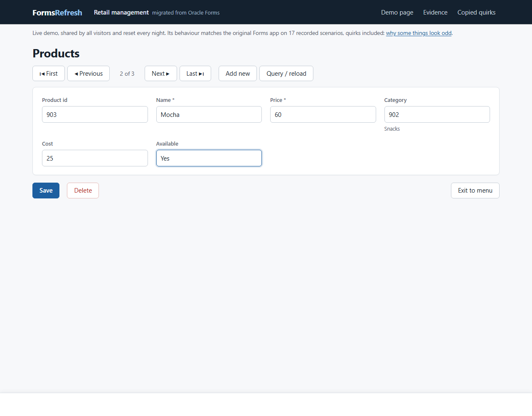Save the product record
This screenshot has height=416, width=532.
pyautogui.click(x=46, y=191)
